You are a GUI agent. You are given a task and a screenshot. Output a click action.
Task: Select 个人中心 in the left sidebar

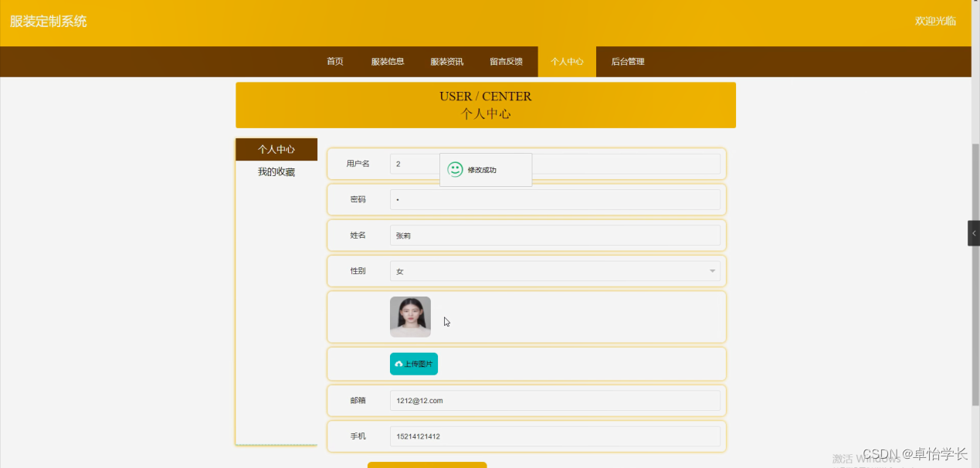point(276,150)
